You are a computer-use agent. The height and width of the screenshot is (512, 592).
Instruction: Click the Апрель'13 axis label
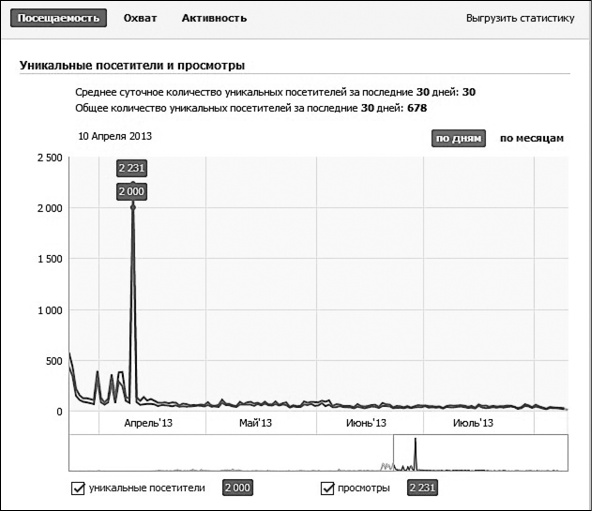(148, 423)
